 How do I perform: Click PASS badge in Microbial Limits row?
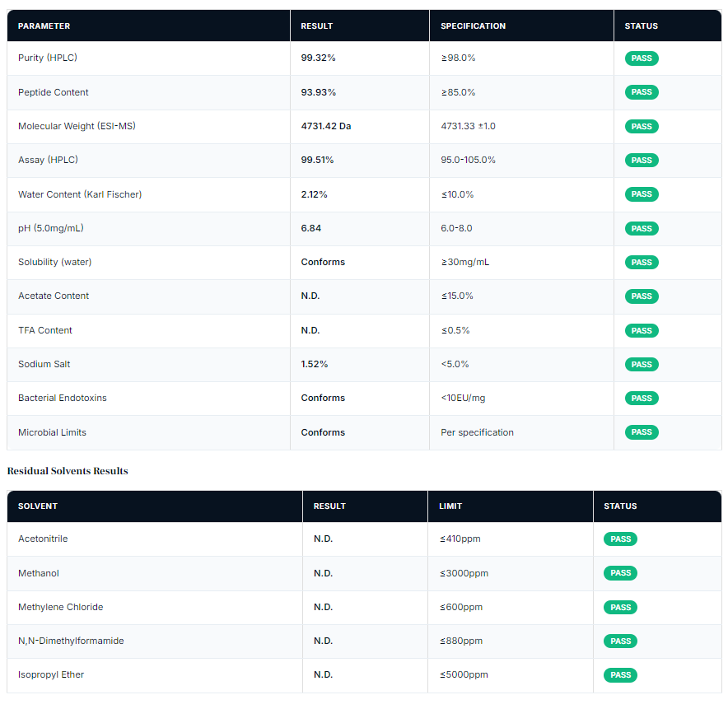(642, 432)
